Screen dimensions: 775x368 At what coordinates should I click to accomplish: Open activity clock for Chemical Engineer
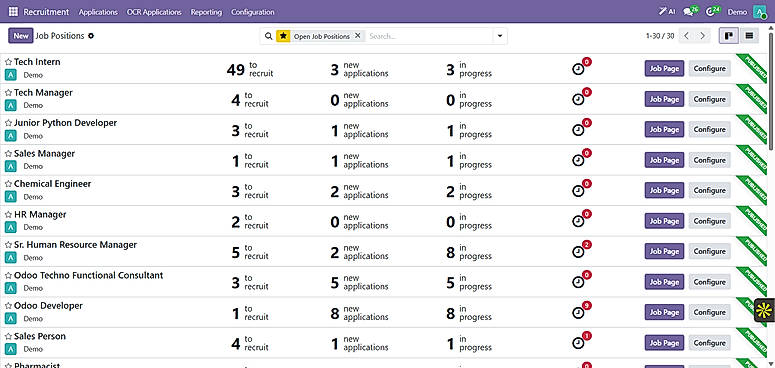(578, 191)
